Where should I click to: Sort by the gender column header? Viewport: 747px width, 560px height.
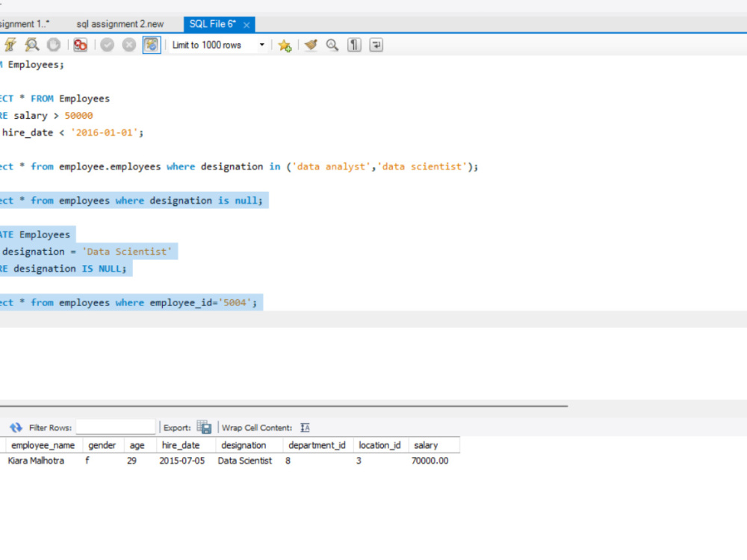point(102,445)
